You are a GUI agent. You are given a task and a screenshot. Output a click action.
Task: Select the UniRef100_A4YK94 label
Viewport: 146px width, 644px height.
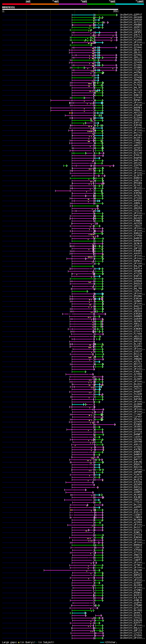pyautogui.click(x=131, y=223)
